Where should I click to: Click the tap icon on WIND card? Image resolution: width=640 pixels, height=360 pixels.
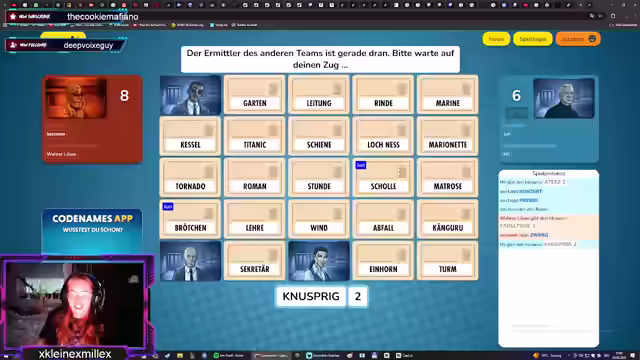337,213
